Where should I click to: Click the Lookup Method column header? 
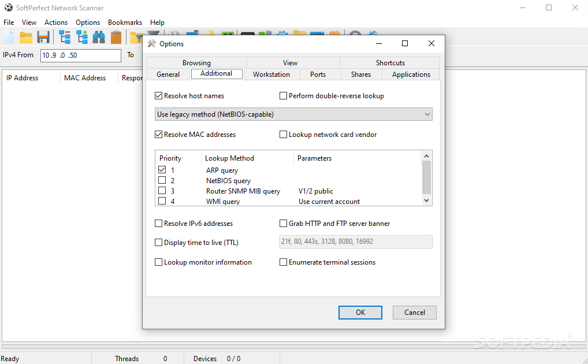[x=229, y=158]
